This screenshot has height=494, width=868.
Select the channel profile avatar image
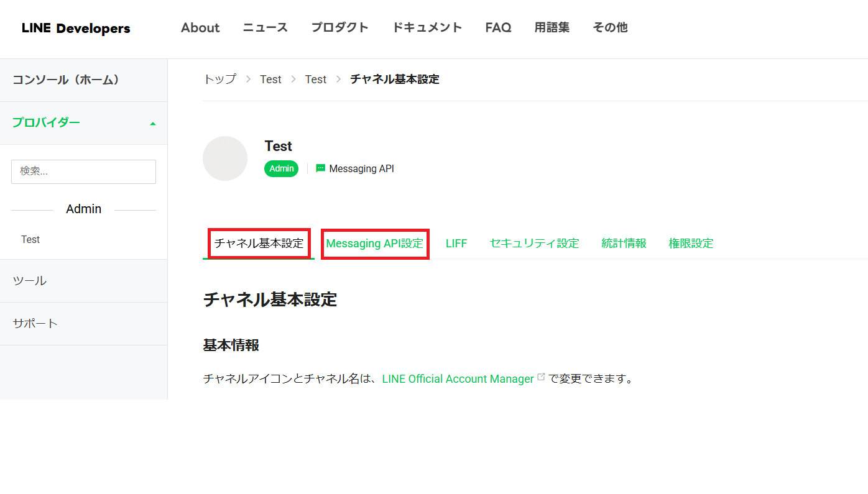pyautogui.click(x=225, y=158)
